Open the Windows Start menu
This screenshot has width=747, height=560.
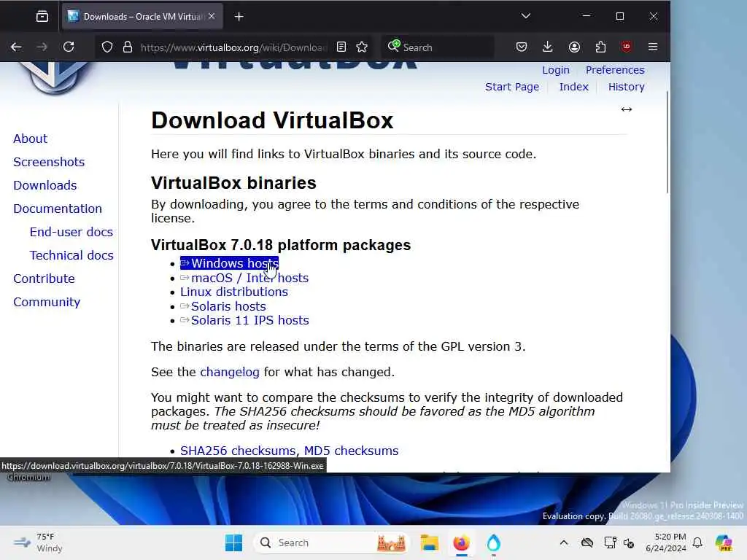coord(233,542)
